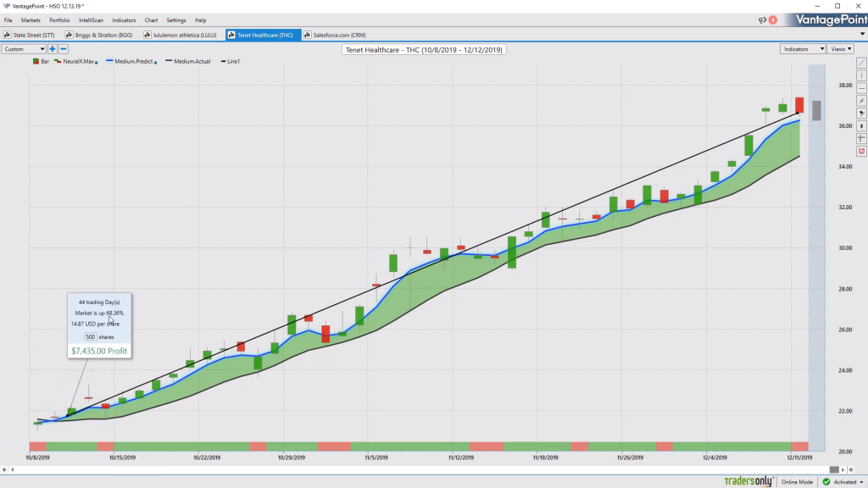Click the tradersonly logo link
Screen dimensions: 868x488
(748, 481)
